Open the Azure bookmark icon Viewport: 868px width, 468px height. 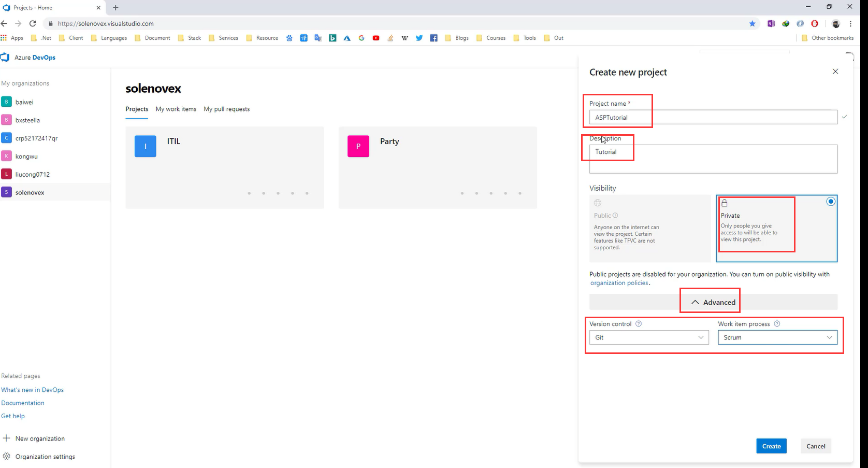(347, 38)
